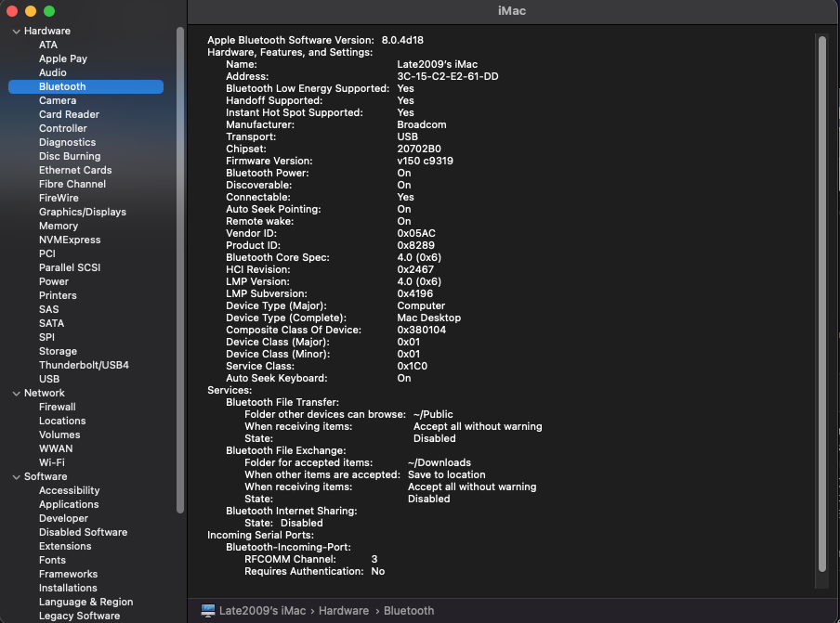
Task: Select Disabled Software in the sidebar
Action: (x=83, y=532)
